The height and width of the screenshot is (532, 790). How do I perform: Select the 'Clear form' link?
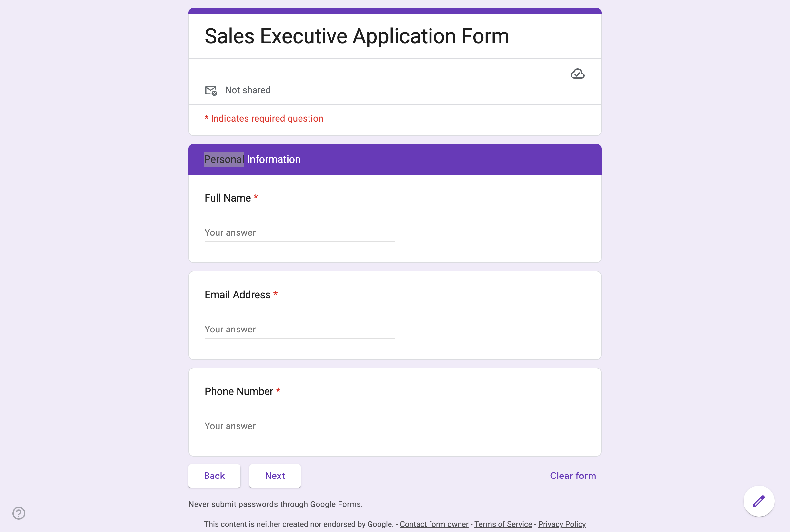tap(572, 475)
